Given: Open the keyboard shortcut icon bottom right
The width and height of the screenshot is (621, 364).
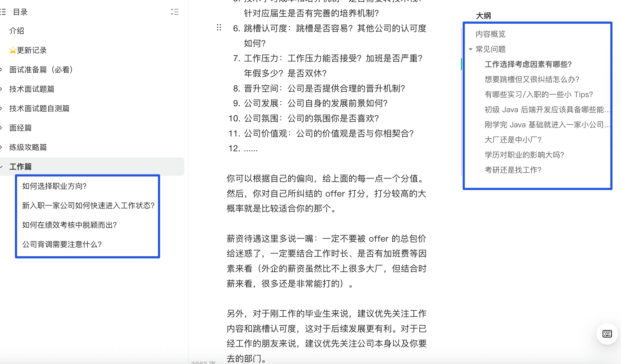Looking at the screenshot, I should 607,333.
